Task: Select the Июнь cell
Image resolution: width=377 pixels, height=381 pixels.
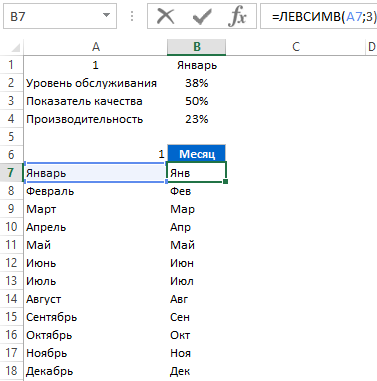Action: [x=95, y=263]
